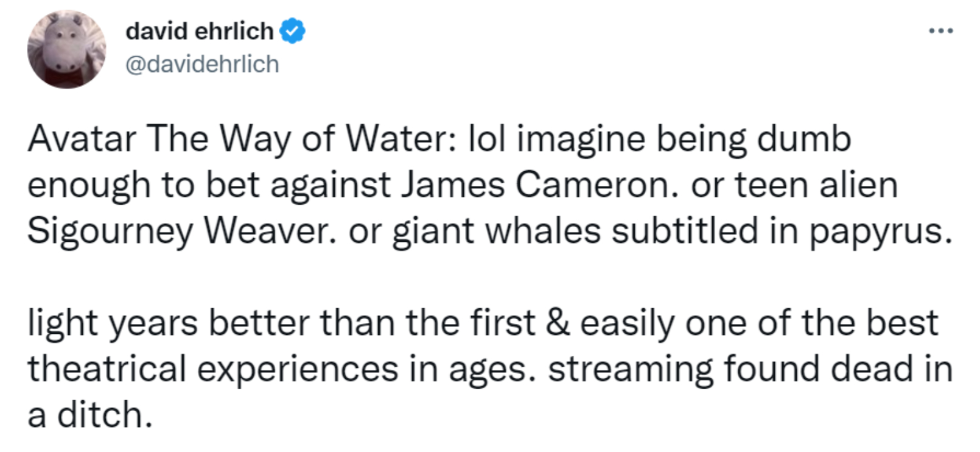Image resolution: width=980 pixels, height=452 pixels.
Task: Open the three-dot more options menu
Action: click(x=940, y=30)
